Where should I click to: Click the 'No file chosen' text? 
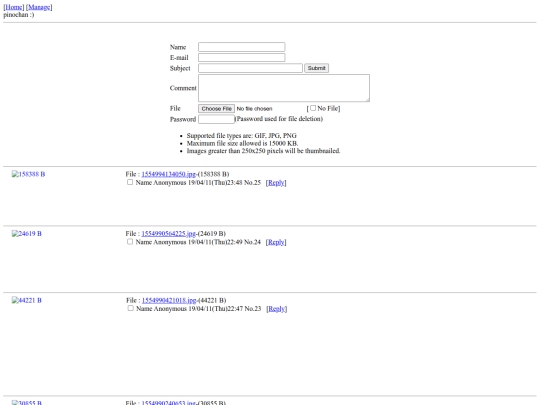click(x=255, y=109)
